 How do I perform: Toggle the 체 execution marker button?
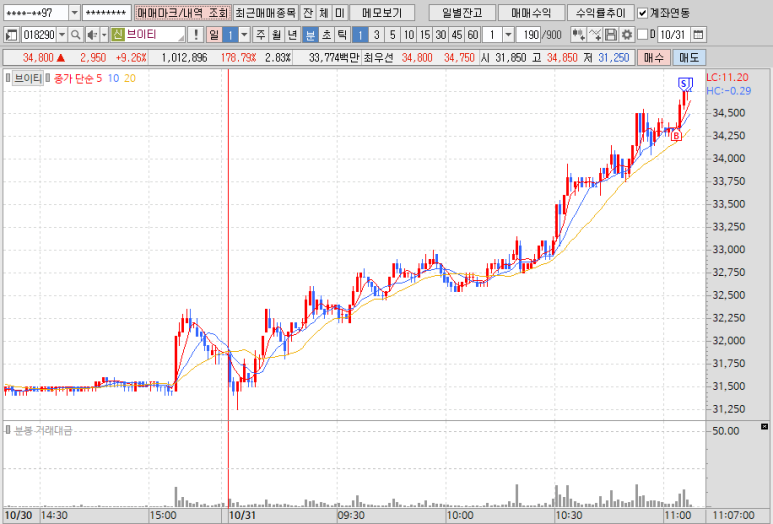click(324, 13)
